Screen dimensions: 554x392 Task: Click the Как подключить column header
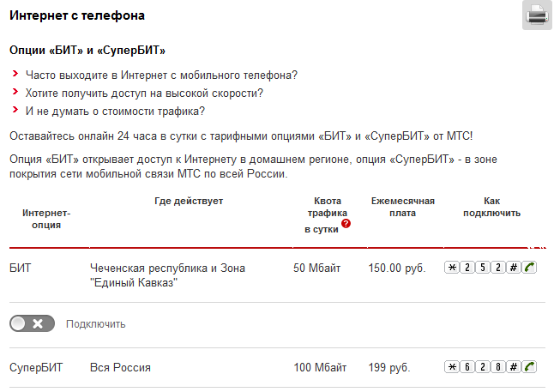coord(491,207)
